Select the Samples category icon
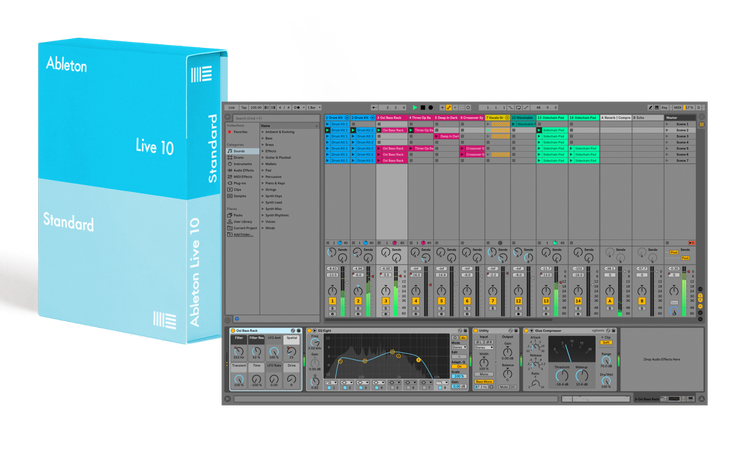 pos(230,196)
